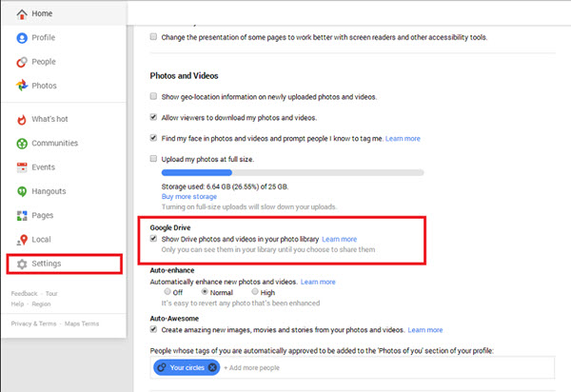
Task: Click the Buy more storage link
Action: (x=194, y=196)
